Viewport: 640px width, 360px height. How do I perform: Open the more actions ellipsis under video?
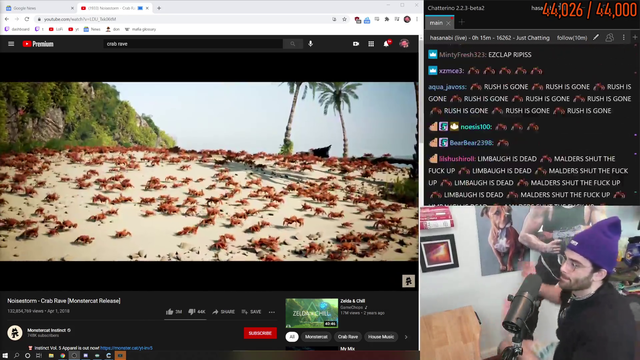(x=272, y=312)
